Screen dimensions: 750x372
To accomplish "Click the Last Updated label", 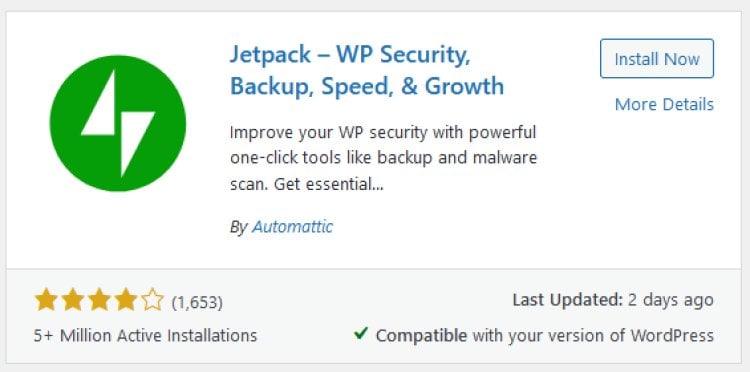I will pyautogui.click(x=567, y=300).
